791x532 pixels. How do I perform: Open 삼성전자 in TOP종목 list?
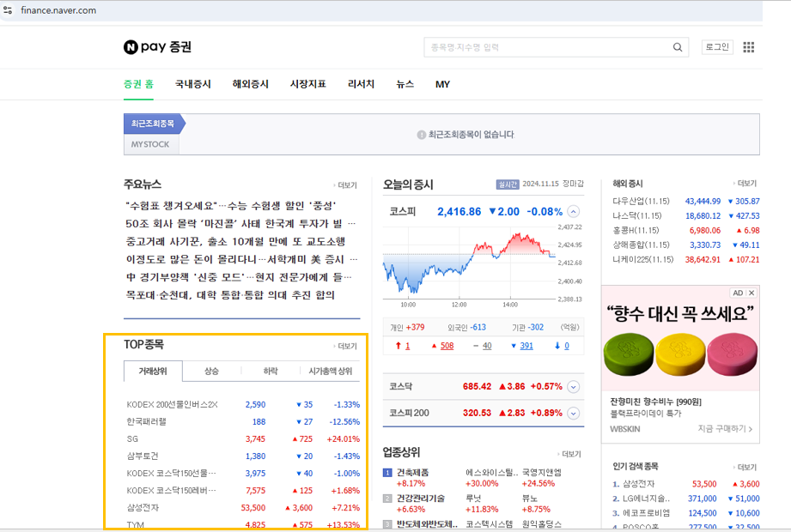tap(143, 507)
